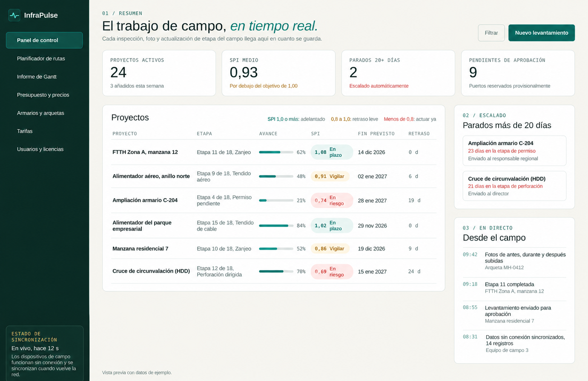The width and height of the screenshot is (588, 381).
Task: Open the 08:55 Levantamiento enviado entry
Action: (x=514, y=314)
